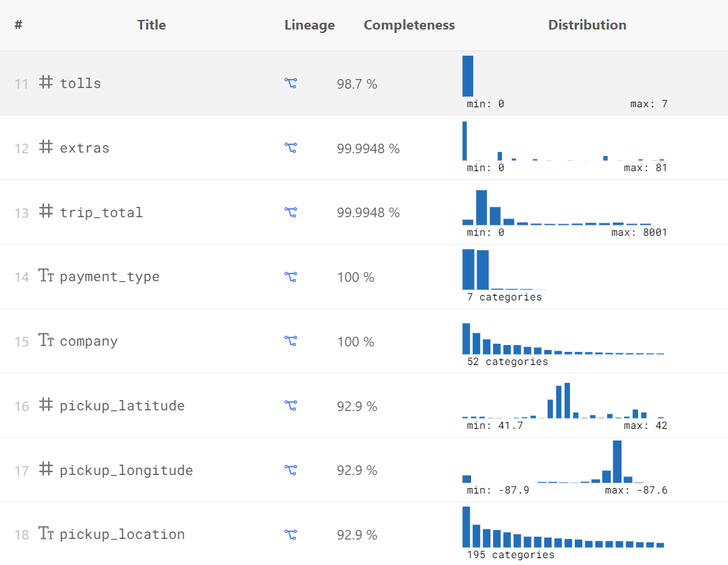View lineage of the extras field
Image resolution: width=728 pixels, height=565 pixels.
[x=291, y=148]
